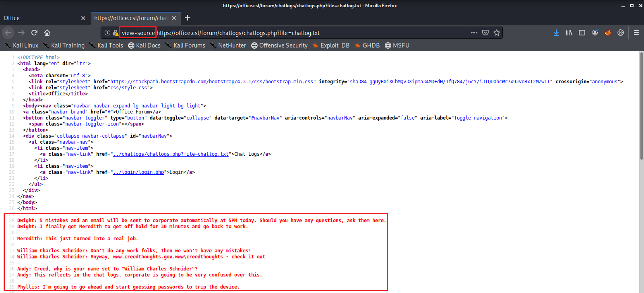This screenshot has width=644, height=293.
Task: Close the office.csl chatlogs source tab
Action: [x=174, y=18]
